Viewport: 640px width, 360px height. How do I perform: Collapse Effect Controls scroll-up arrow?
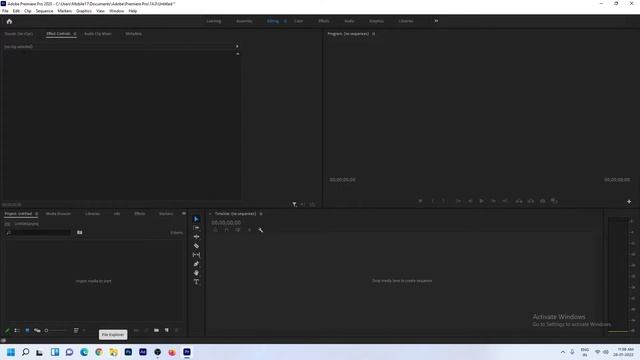point(238,54)
